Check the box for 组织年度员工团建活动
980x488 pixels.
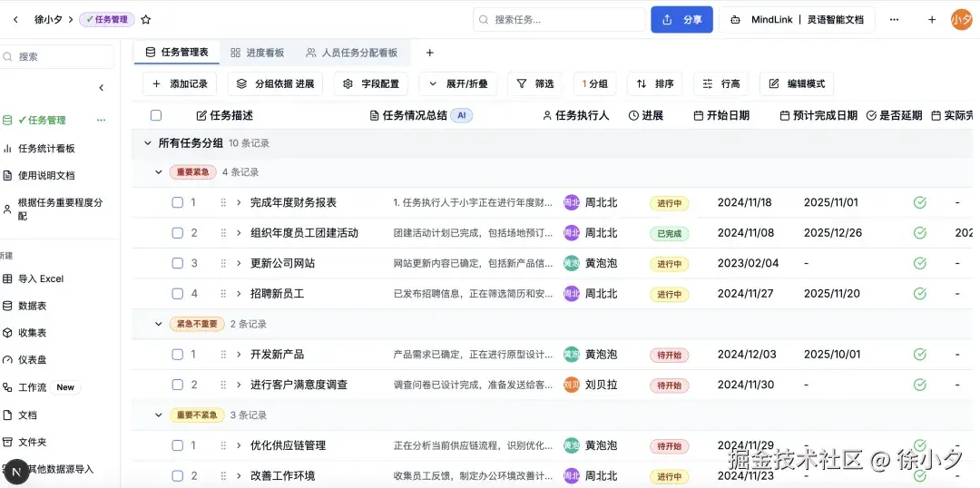click(x=178, y=233)
